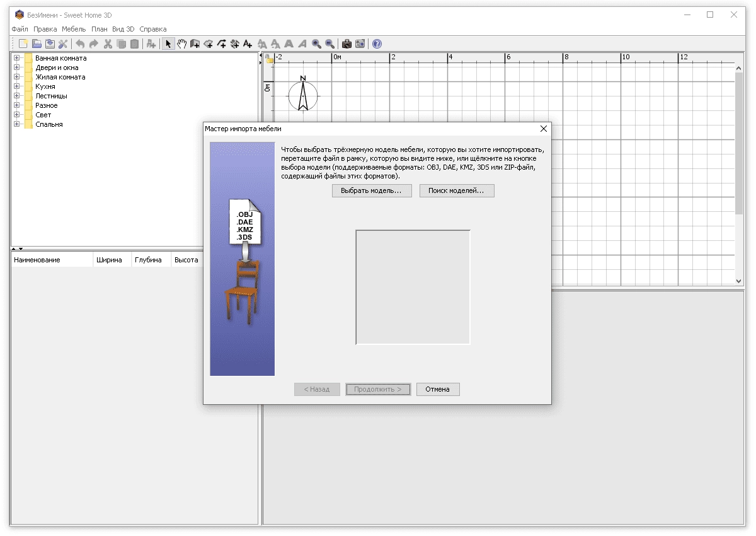756x536 pixels.
Task: Click the plan scrollbar up arrow
Action: coord(739,67)
